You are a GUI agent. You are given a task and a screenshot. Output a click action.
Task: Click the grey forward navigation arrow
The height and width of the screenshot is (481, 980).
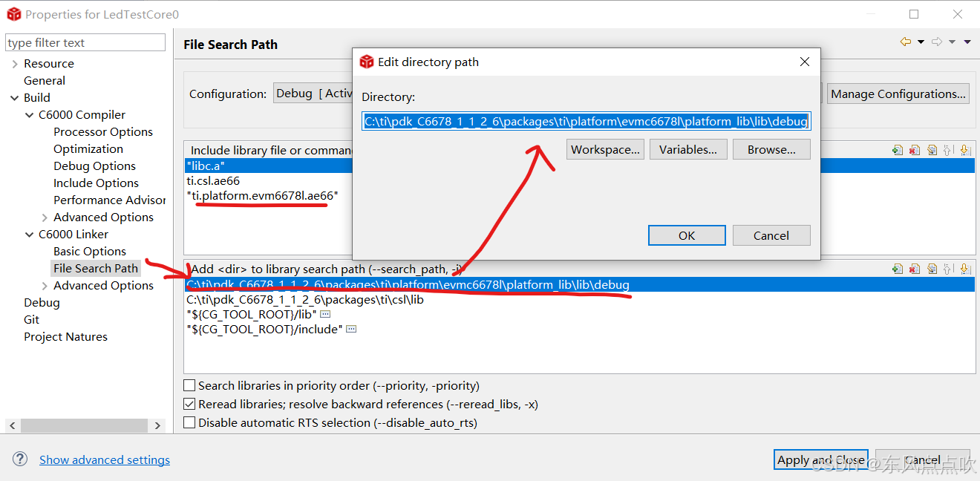[937, 42]
